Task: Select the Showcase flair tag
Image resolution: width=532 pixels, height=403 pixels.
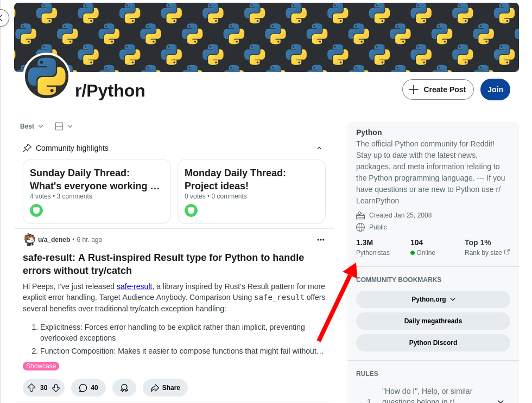Action: [x=41, y=366]
